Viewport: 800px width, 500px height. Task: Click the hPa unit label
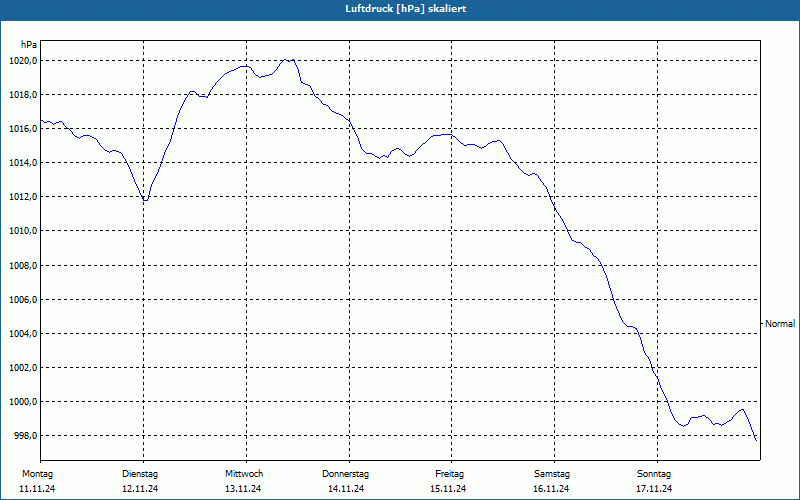pyautogui.click(x=29, y=45)
